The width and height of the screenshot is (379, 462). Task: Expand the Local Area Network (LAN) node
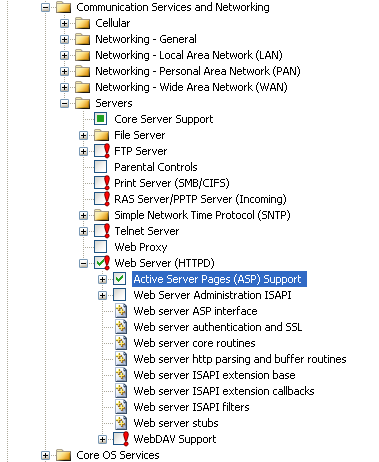coord(64,55)
